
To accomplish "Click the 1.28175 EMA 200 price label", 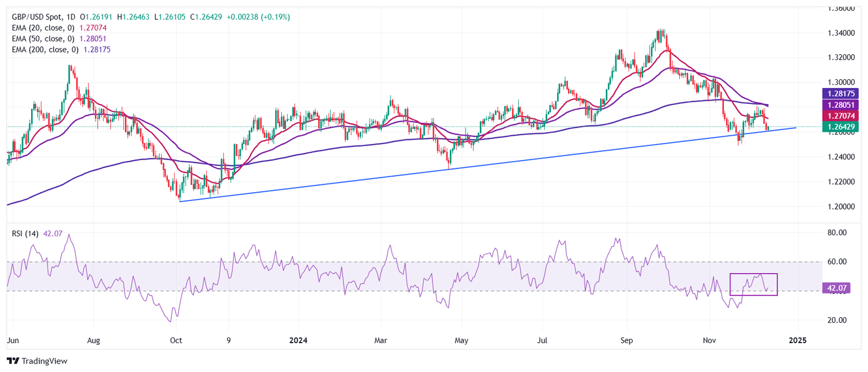I will pyautogui.click(x=843, y=94).
